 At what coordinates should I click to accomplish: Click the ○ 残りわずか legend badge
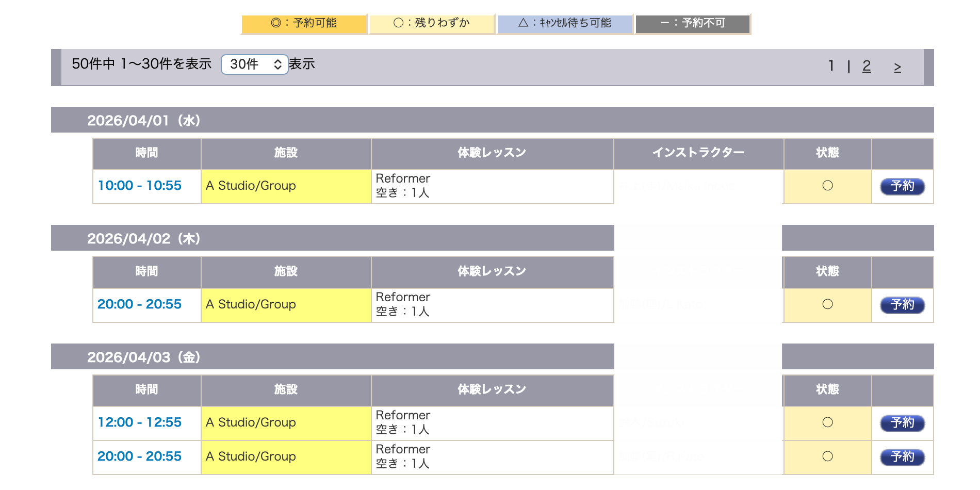pos(431,23)
